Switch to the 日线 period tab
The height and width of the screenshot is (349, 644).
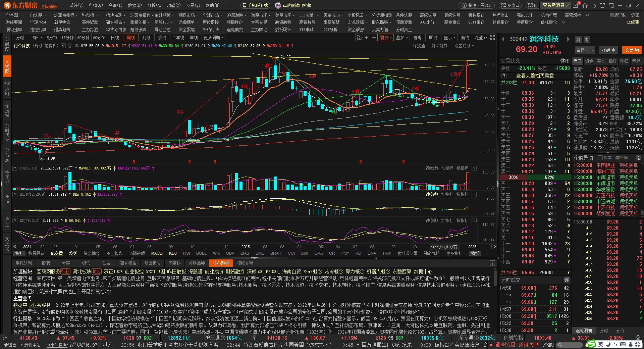tap(115, 38)
